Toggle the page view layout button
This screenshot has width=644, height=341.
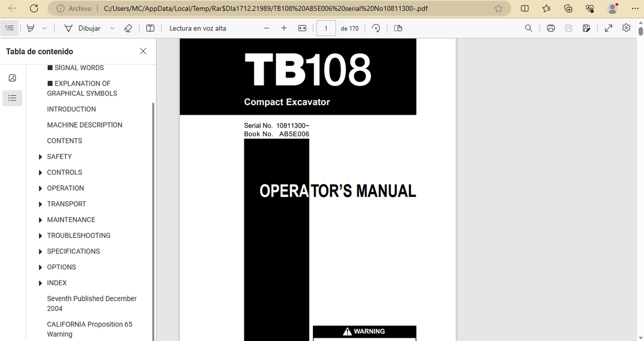pos(398,28)
